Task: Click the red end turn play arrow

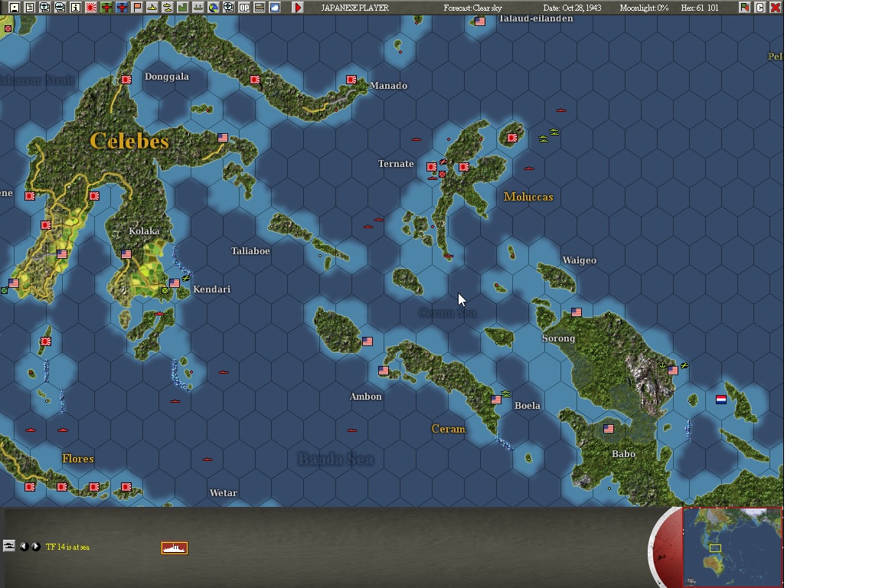Action: [298, 8]
